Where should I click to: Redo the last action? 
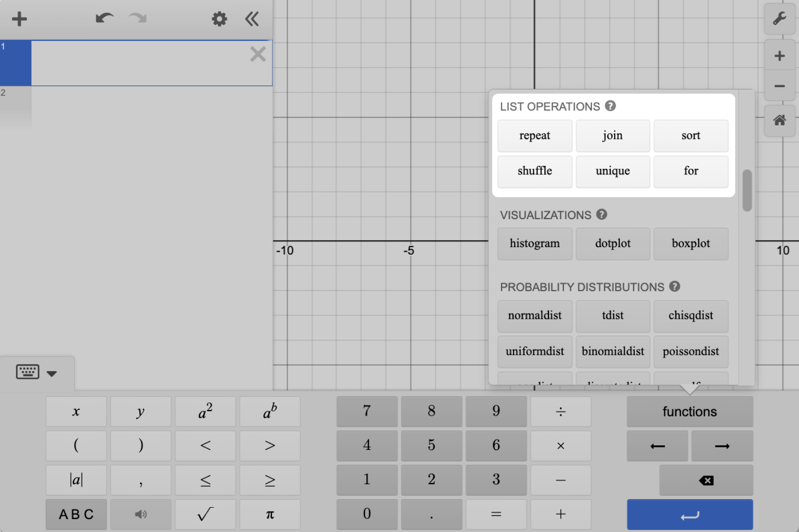click(137, 19)
